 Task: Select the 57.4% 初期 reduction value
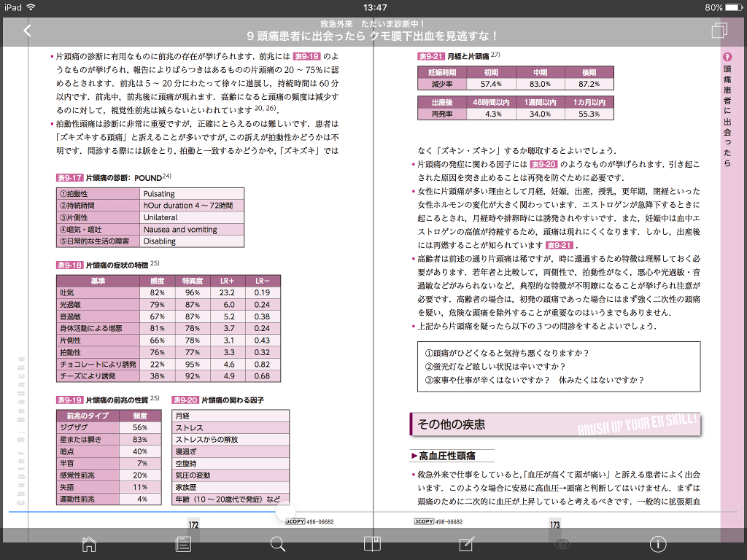coord(491,84)
